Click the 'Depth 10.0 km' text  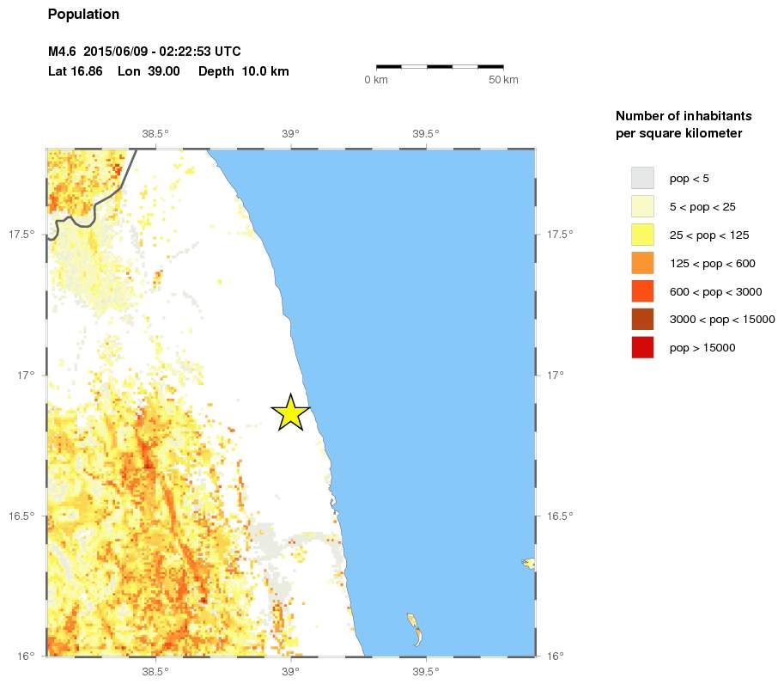[x=243, y=71]
